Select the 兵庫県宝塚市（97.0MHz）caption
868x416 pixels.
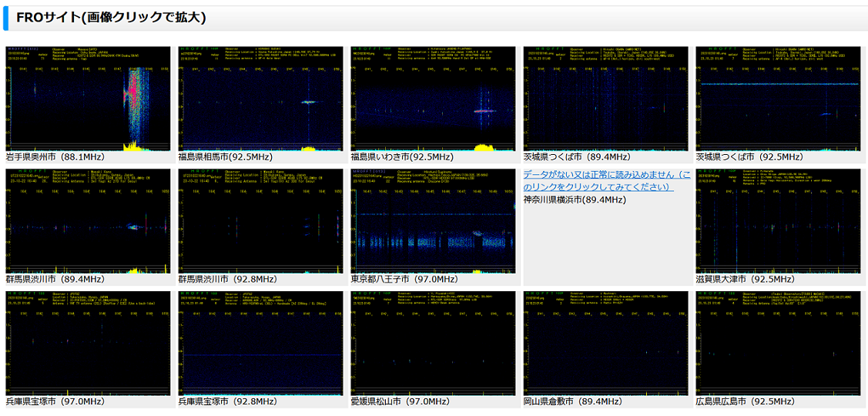coord(55,401)
